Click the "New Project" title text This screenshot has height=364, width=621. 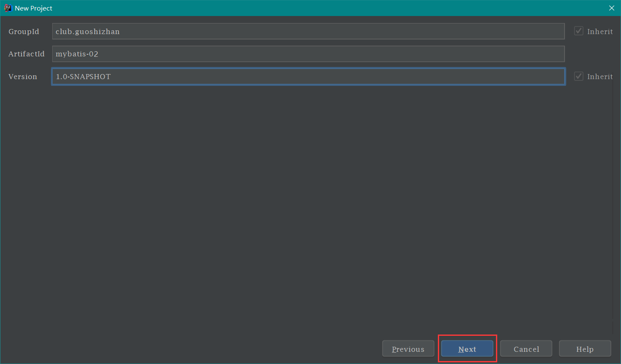[x=34, y=8]
